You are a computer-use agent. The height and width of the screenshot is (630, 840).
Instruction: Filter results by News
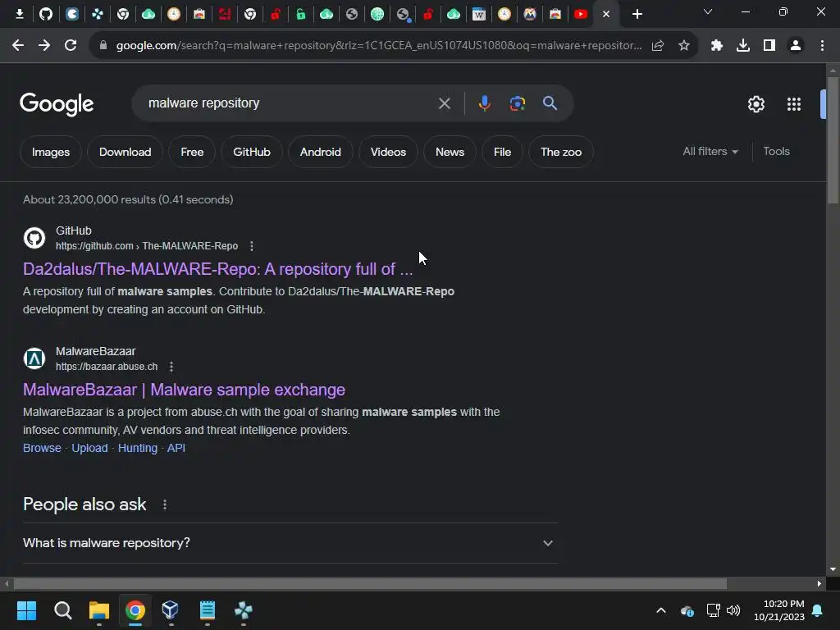tap(450, 152)
